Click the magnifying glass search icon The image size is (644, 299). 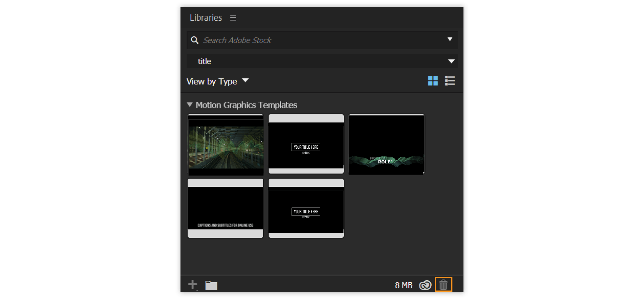[x=194, y=40]
